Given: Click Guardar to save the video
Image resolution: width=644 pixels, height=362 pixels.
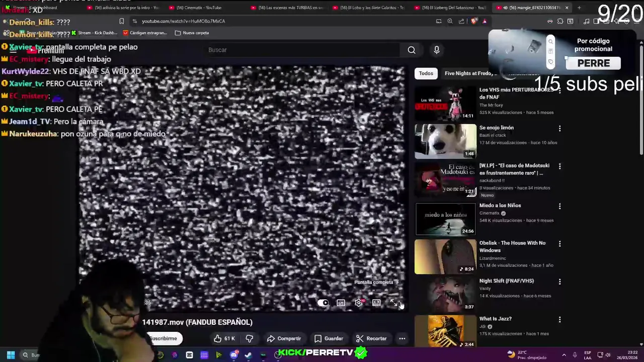Looking at the screenshot, I should [329, 338].
